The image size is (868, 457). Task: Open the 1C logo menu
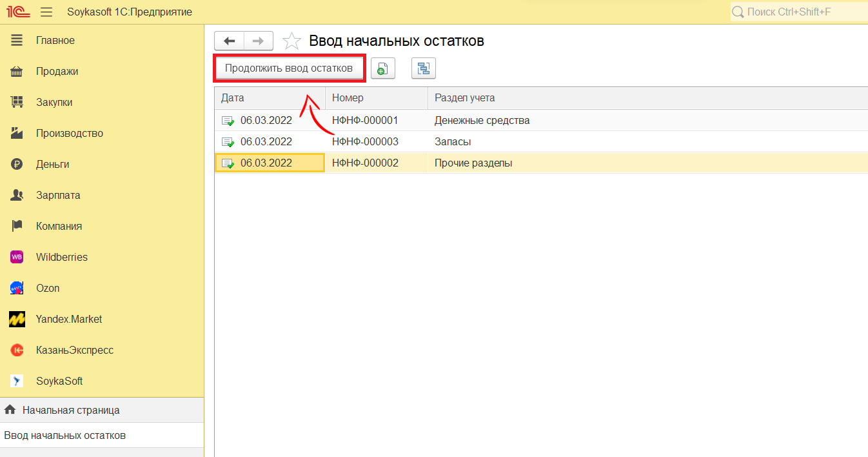(x=18, y=12)
